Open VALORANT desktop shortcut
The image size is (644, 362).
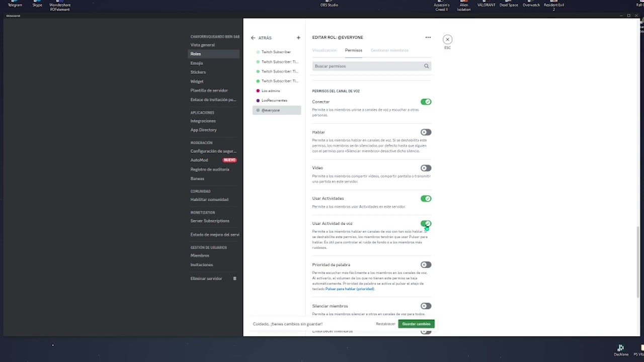coord(486,4)
